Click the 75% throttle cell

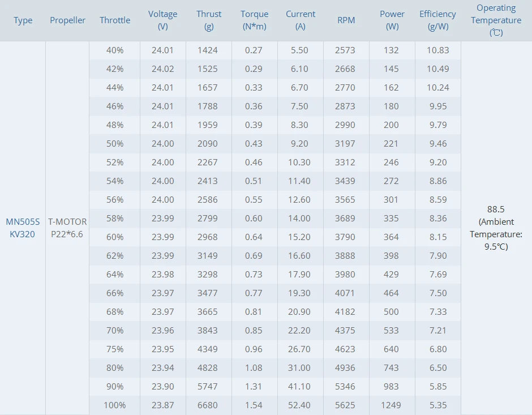pyautogui.click(x=115, y=349)
